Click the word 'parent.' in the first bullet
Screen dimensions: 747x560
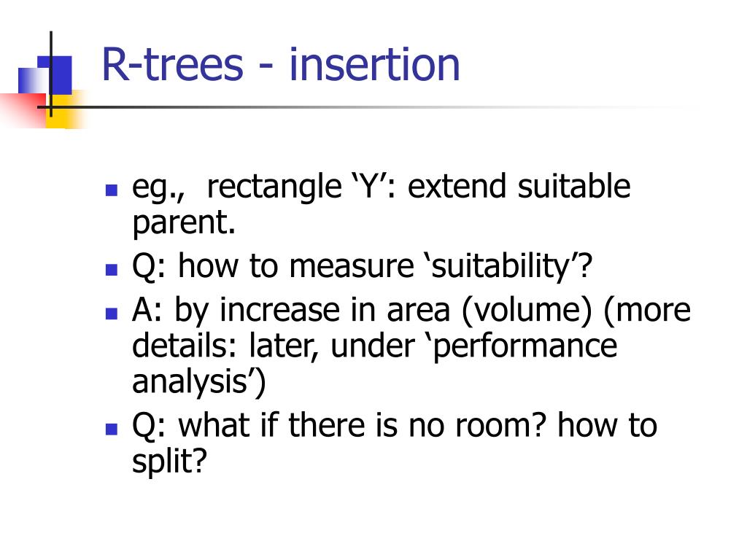tap(184, 224)
